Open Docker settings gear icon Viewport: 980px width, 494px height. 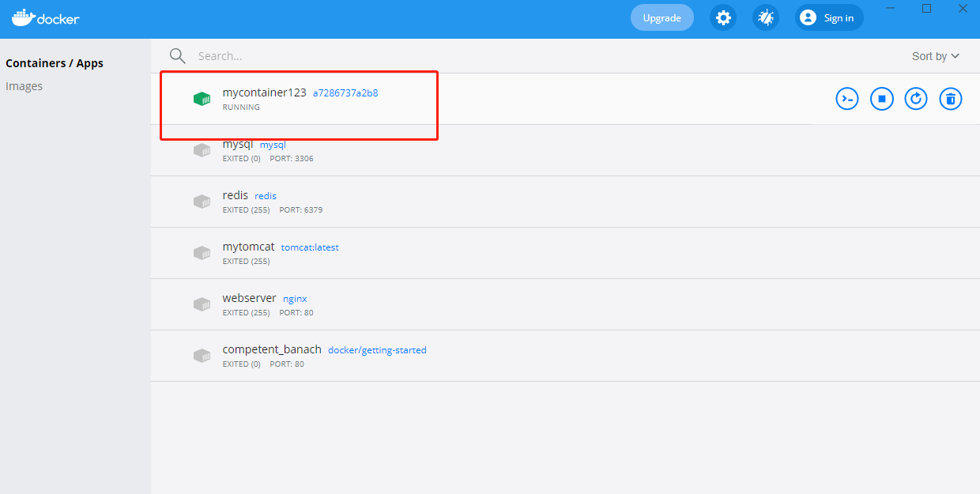[722, 17]
